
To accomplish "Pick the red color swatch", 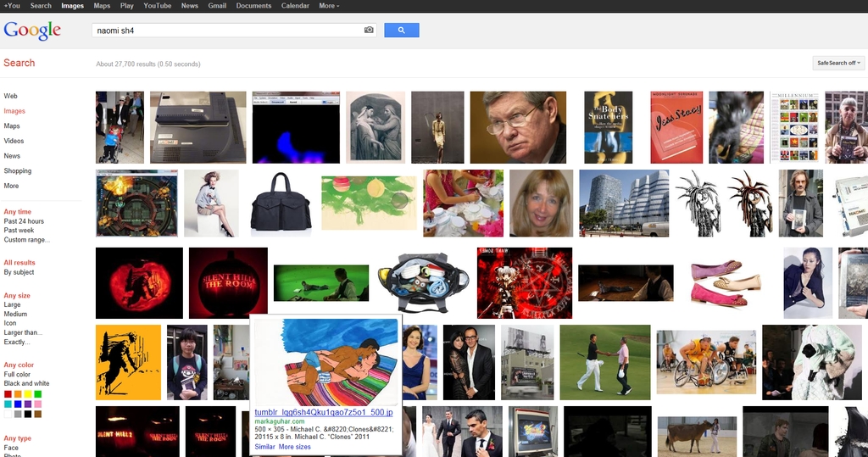I will pyautogui.click(x=8, y=394).
